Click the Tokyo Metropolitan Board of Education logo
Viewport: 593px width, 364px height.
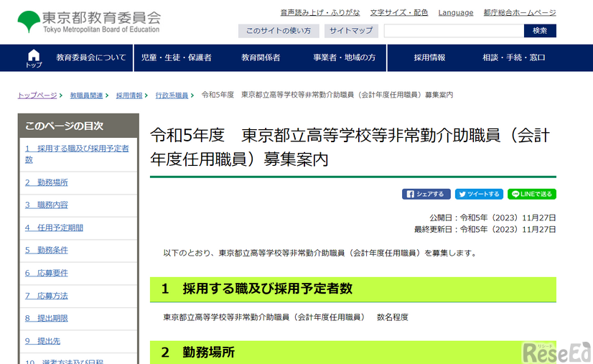point(89,22)
